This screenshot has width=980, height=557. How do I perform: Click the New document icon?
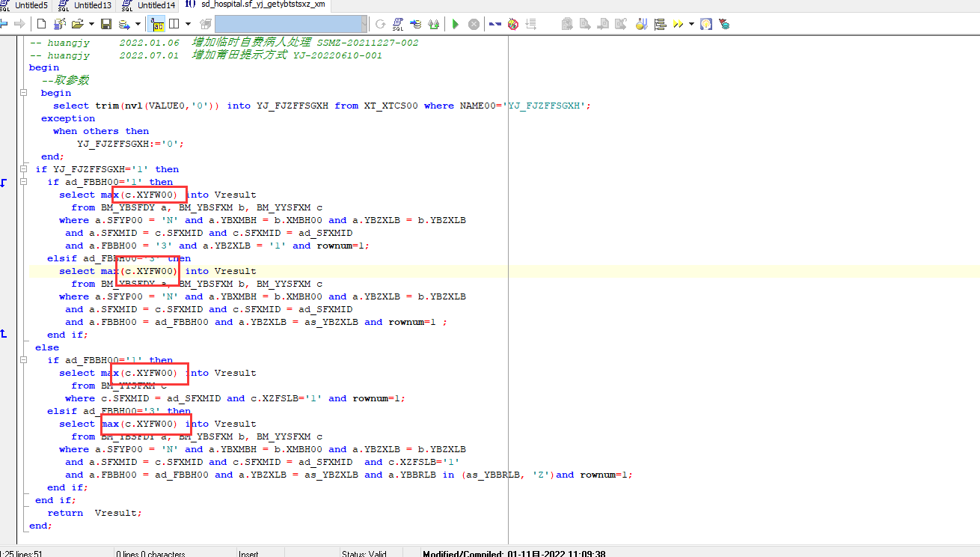tap(40, 24)
